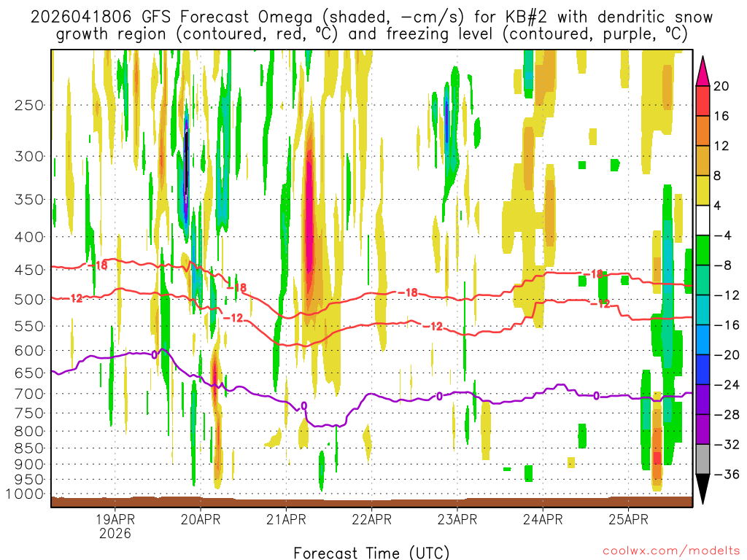Click the 21APR date label
747x560 pixels.
(286, 519)
